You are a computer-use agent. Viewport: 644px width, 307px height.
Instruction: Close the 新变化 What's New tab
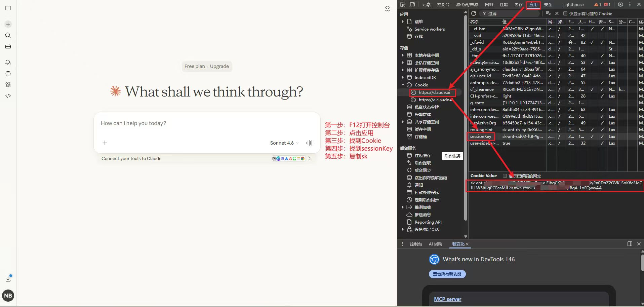[x=467, y=244]
